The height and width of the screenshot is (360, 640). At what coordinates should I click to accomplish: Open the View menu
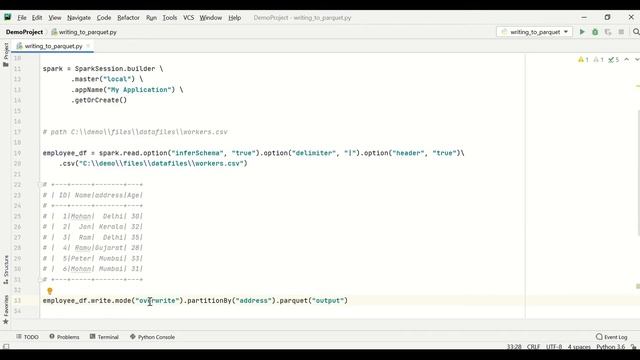pyautogui.click(x=55, y=18)
